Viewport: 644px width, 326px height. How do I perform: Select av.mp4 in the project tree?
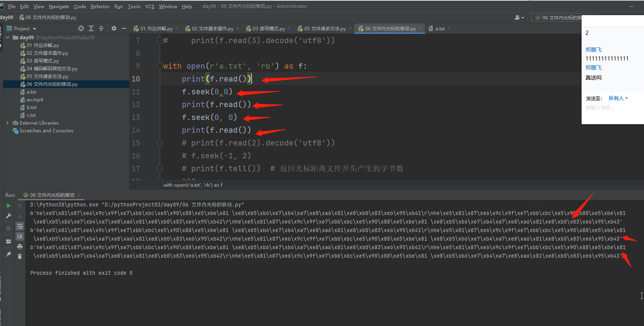[35, 100]
